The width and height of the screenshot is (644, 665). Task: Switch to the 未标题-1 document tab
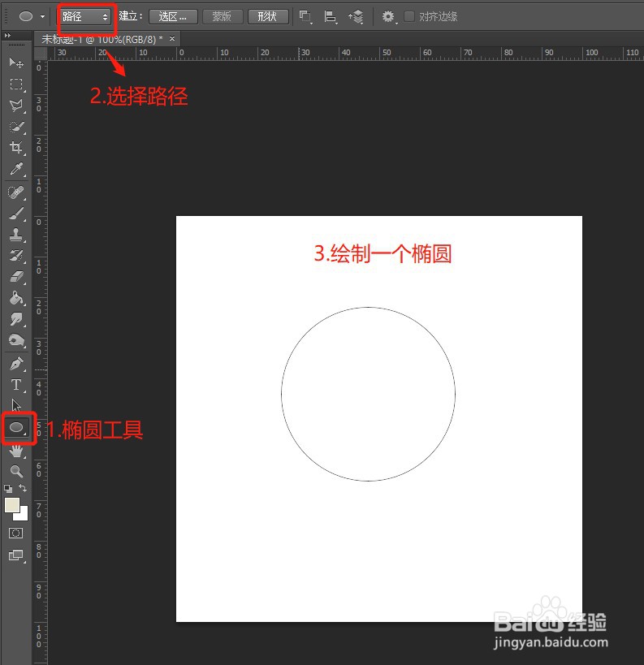[102, 40]
